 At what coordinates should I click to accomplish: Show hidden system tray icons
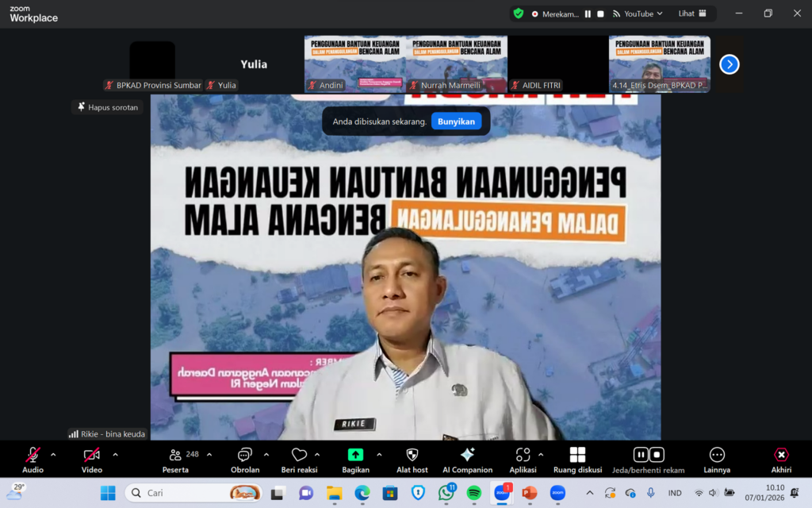pyautogui.click(x=590, y=493)
